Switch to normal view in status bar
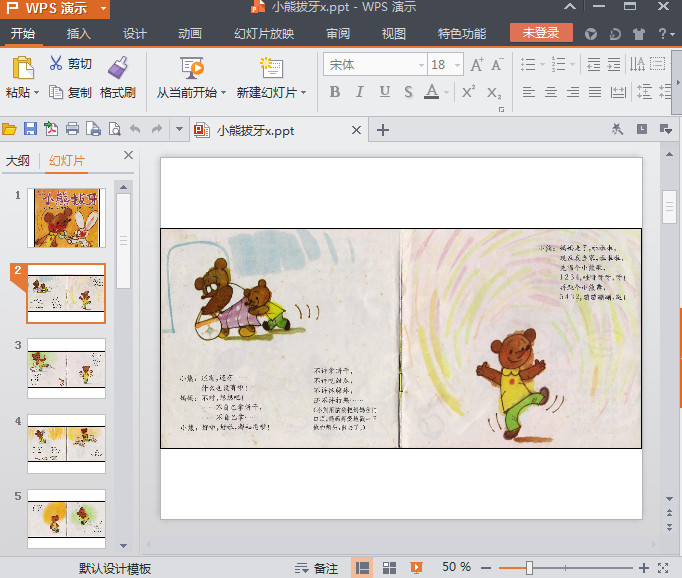This screenshot has height=578, width=682. (362, 568)
